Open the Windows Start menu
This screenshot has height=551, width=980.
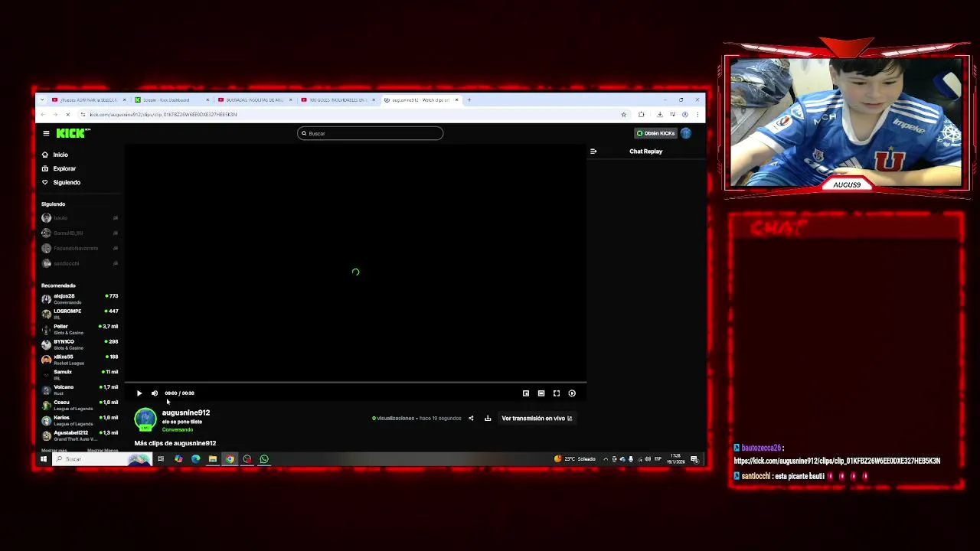point(44,459)
